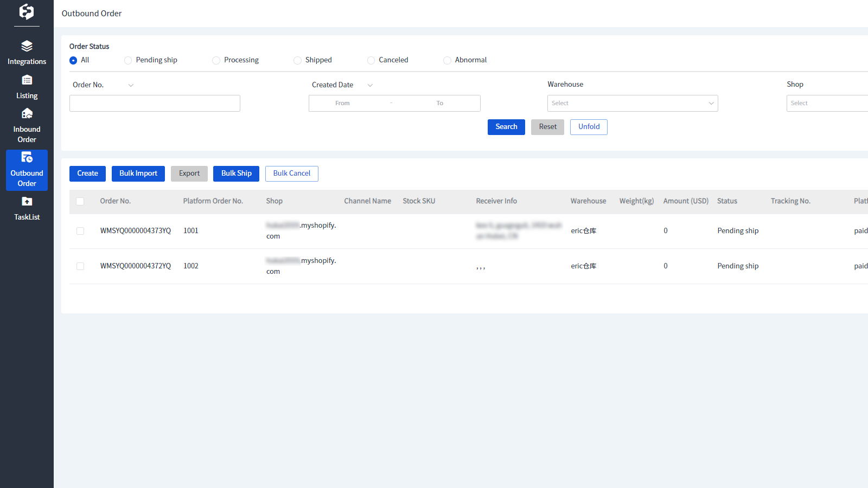Tick the select-all checkbox in table header
Viewport: 868px width, 488px height.
coord(80,201)
